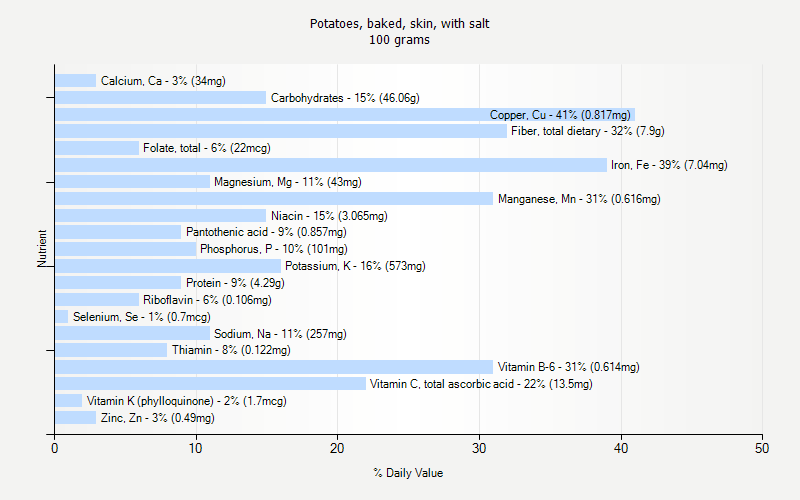Screen dimensions: 800x500
Task: Click the short blue bar for Vitamin K
Action: (69, 401)
